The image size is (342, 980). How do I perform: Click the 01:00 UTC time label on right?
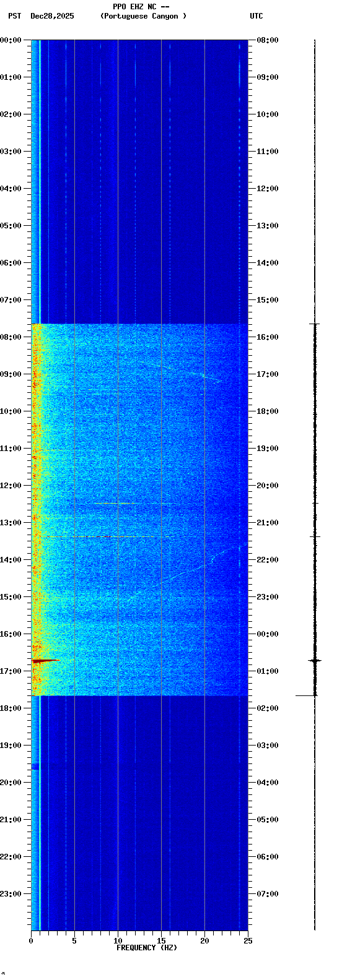[268, 671]
